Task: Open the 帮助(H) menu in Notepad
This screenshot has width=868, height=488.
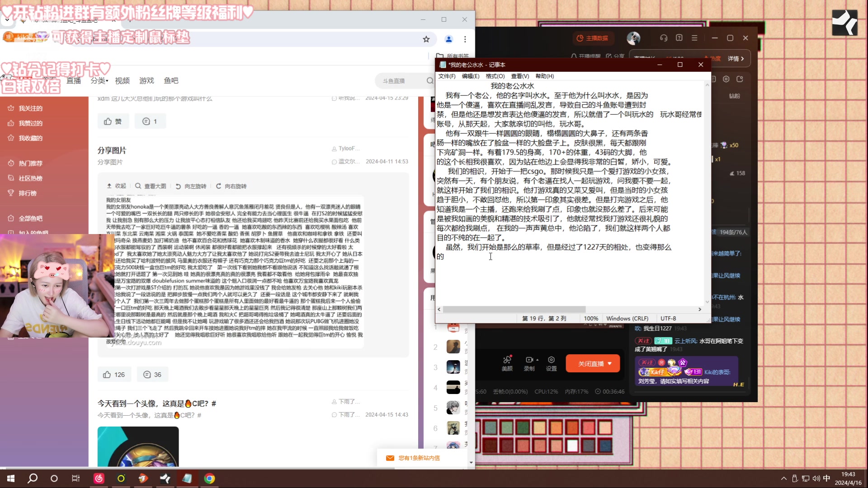Action: click(544, 76)
